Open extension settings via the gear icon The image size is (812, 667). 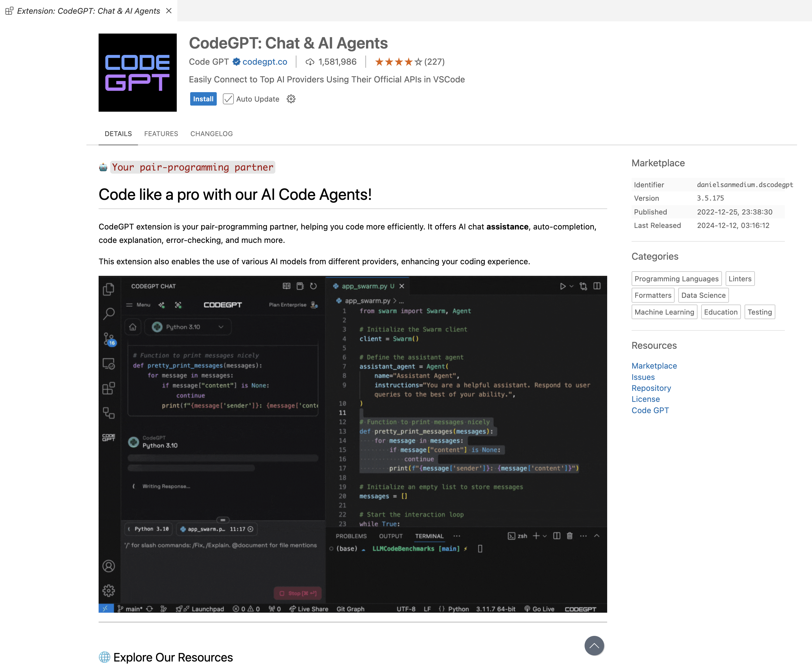point(291,99)
